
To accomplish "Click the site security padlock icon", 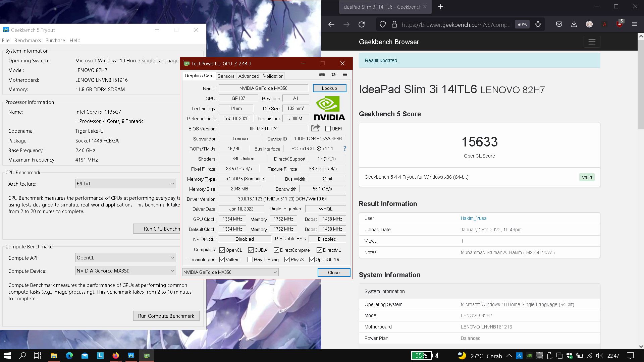I will coord(394,24).
